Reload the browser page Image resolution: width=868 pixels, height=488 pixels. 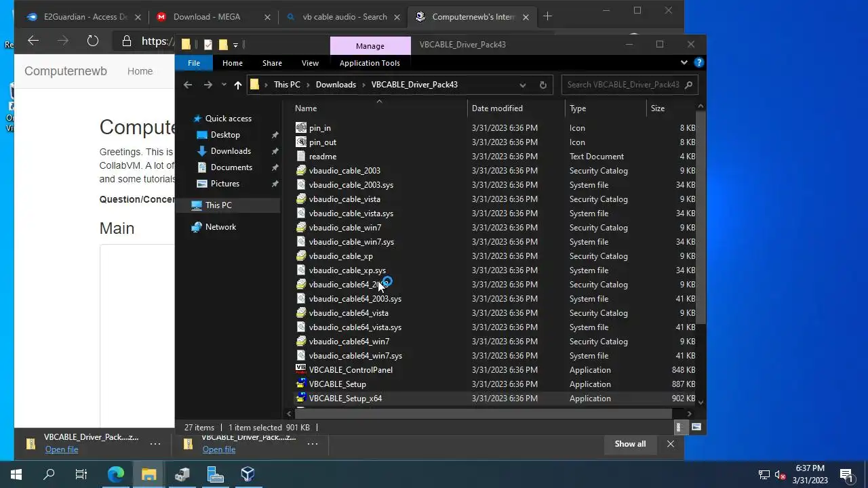(x=93, y=41)
